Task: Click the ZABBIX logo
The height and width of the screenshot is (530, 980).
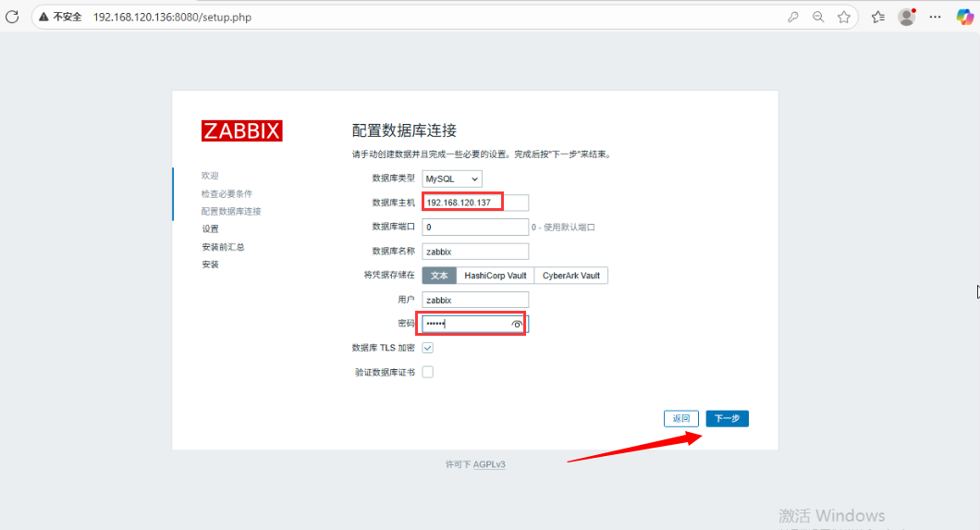Action: (x=241, y=130)
